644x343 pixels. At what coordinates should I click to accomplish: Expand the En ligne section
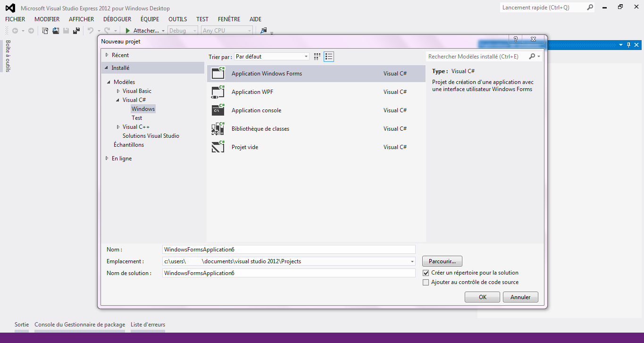[107, 159]
